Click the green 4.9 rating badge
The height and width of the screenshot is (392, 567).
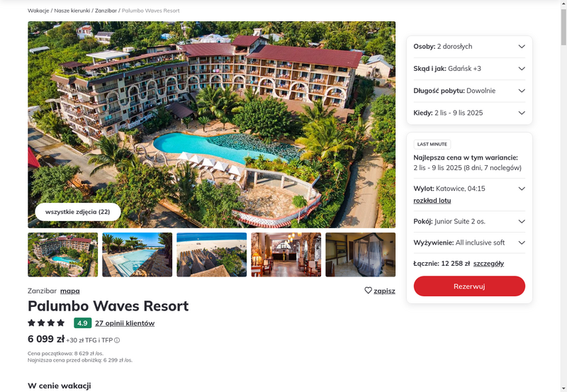[x=82, y=323]
